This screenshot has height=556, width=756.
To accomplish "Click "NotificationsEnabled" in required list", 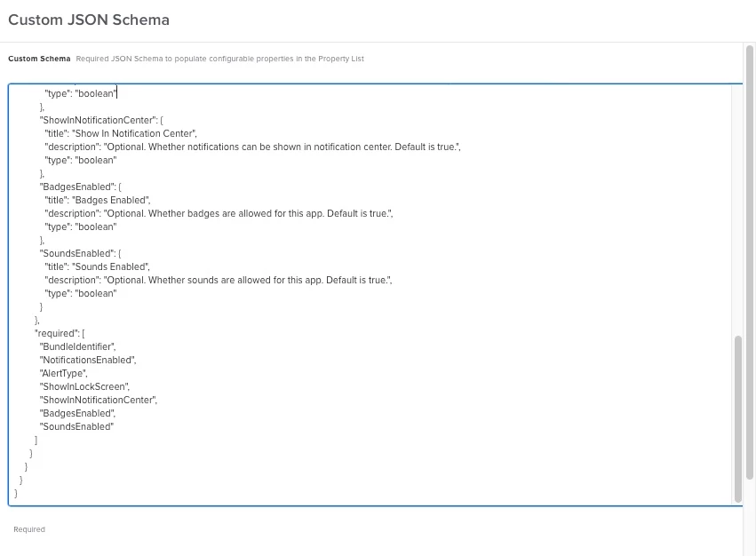I will [x=88, y=361].
